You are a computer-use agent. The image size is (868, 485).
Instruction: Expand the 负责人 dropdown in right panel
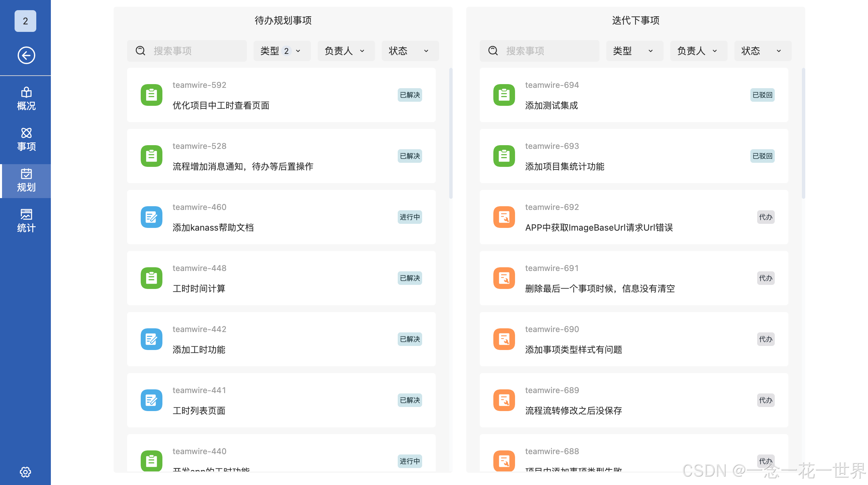(698, 51)
